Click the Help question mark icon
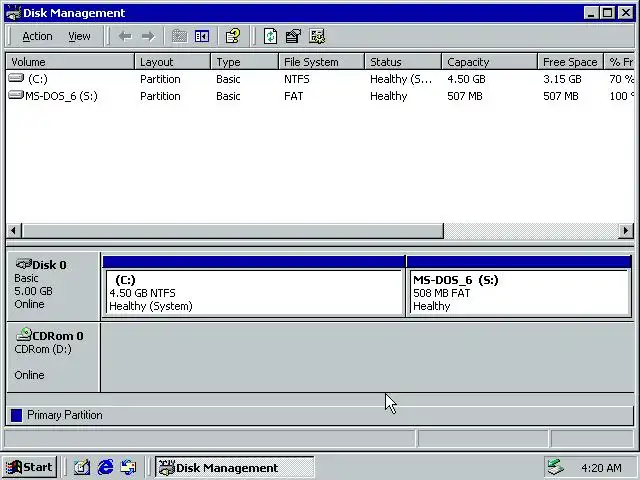The height and width of the screenshot is (480, 640). [233, 36]
